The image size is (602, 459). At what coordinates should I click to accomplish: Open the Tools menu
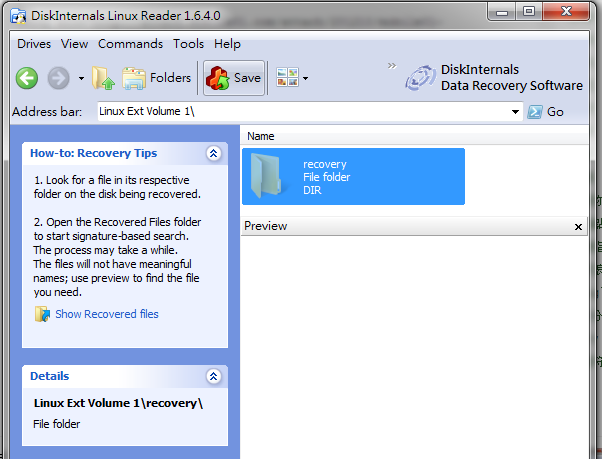[x=188, y=44]
